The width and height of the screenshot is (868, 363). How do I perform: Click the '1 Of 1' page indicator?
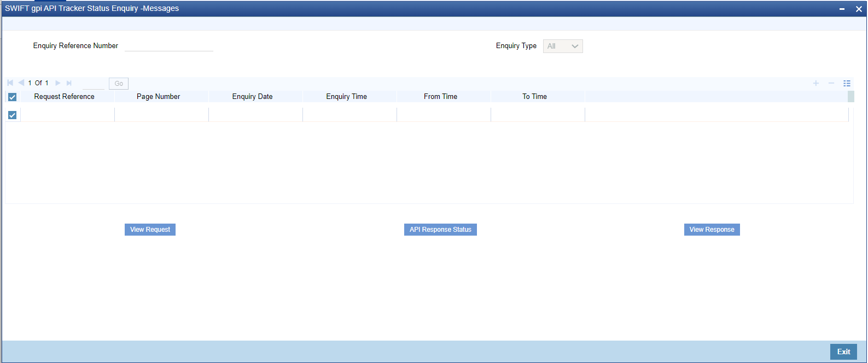[38, 83]
